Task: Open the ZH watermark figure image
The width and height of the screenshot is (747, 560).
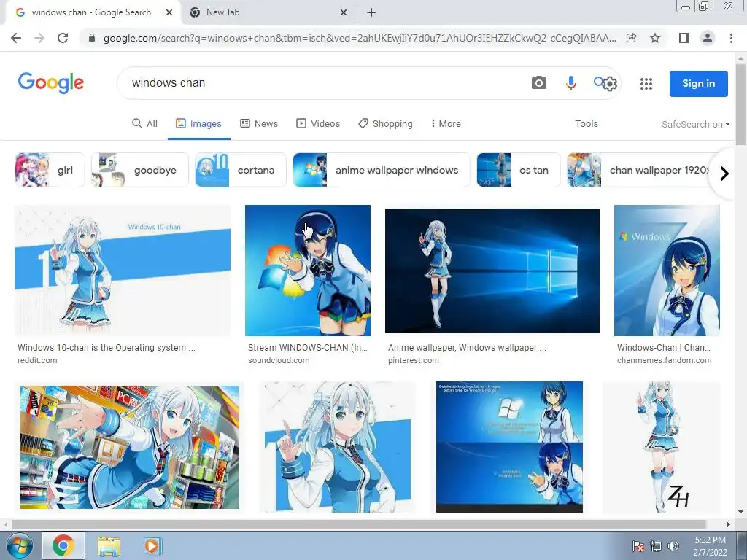Action: [662, 447]
